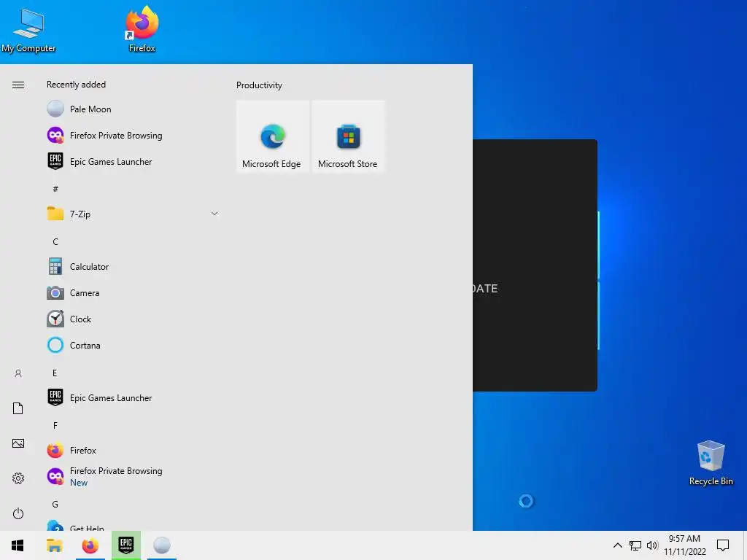Launch Firefox from the F section
This screenshot has width=747, height=560.
[133, 450]
